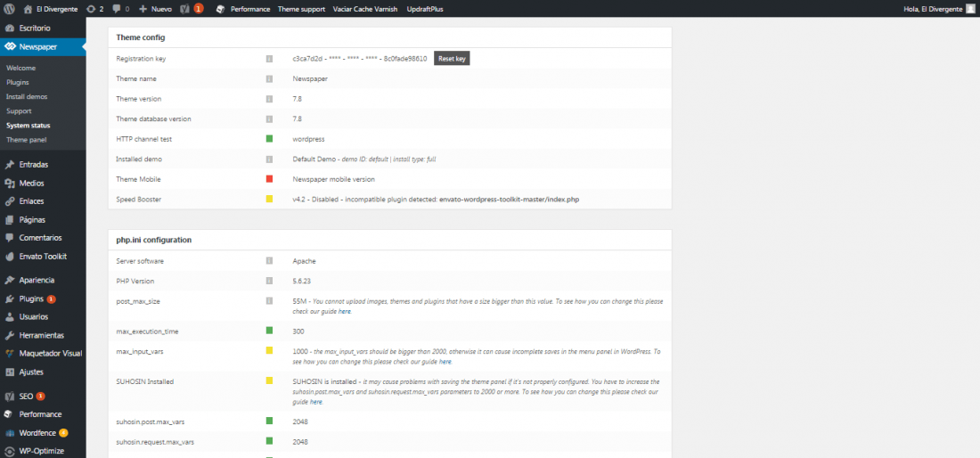The height and width of the screenshot is (458, 980).
Task: Click the Medios media icon
Action: (x=10, y=183)
